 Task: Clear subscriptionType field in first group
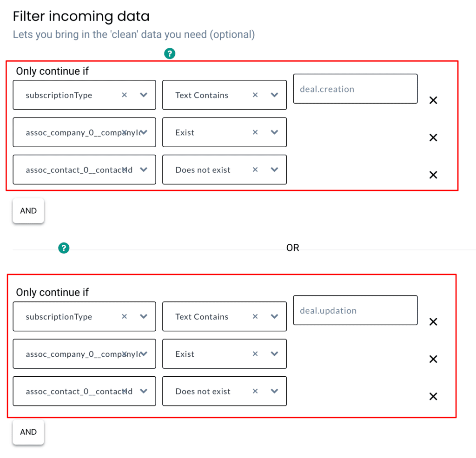(x=125, y=95)
